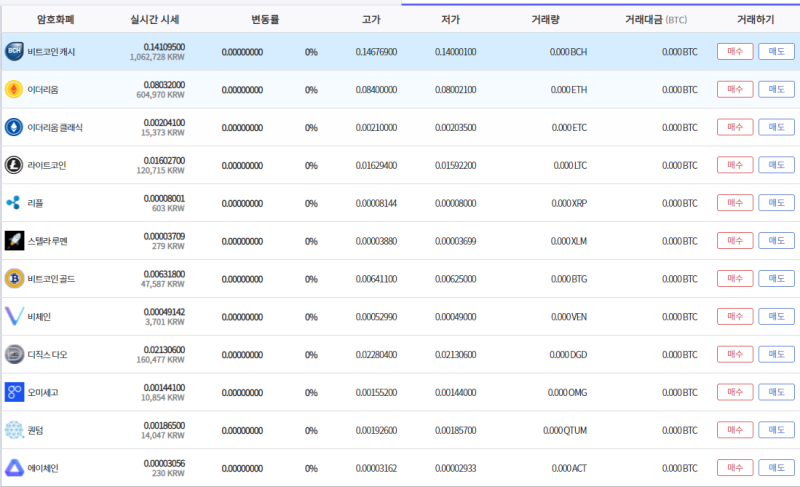800x487 pixels.
Task: Click 매수 button for 스텔라 루멘
Action: [735, 241]
